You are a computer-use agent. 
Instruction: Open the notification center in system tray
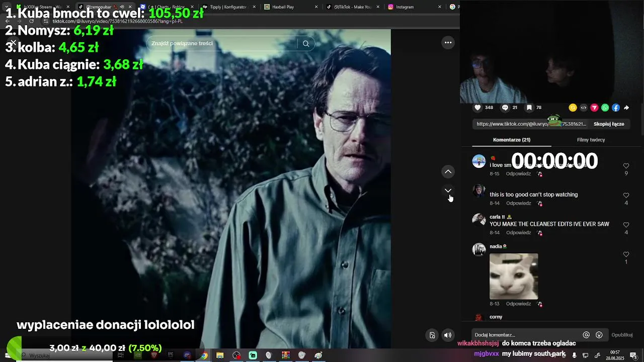click(x=633, y=355)
